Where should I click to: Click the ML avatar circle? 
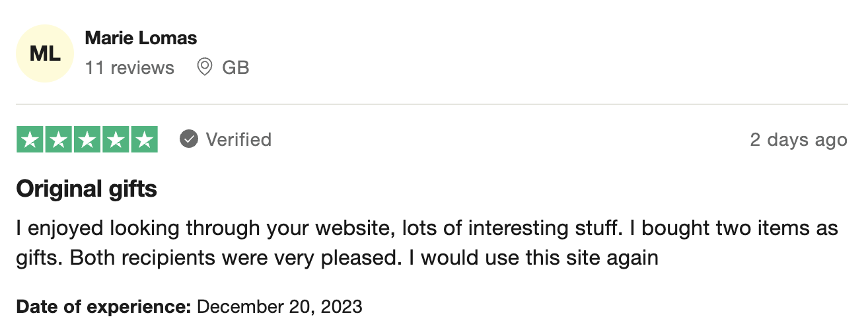[x=45, y=54]
